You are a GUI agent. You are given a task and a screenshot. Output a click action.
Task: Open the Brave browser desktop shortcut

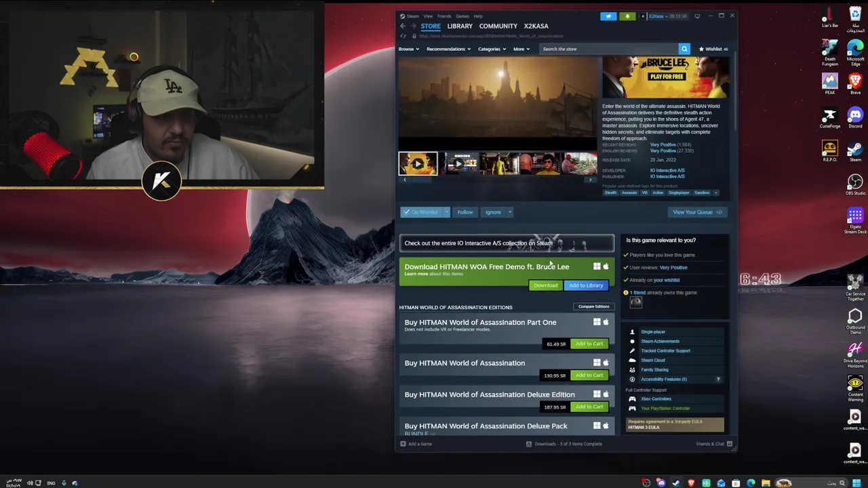pyautogui.click(x=855, y=83)
